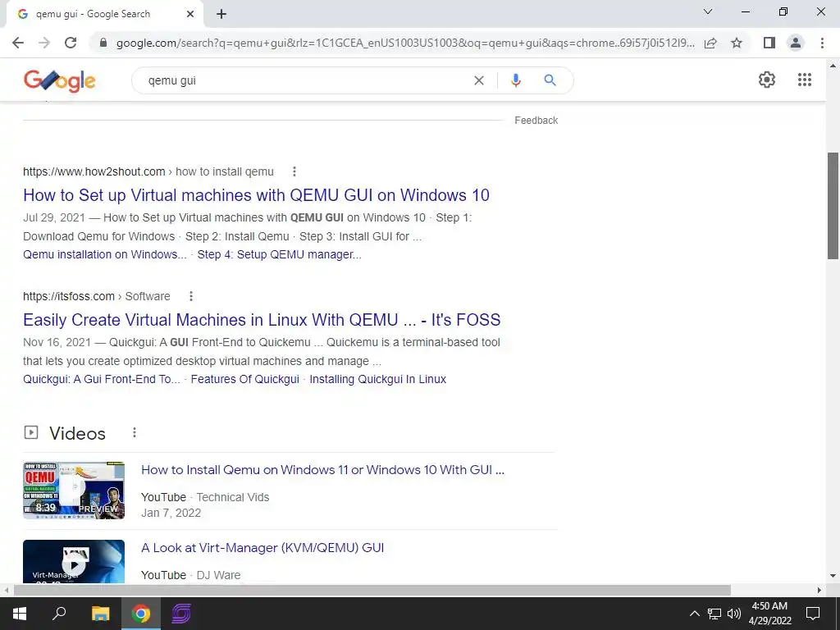Show hidden system tray icons
Image resolution: width=840 pixels, height=630 pixels.
(x=694, y=614)
